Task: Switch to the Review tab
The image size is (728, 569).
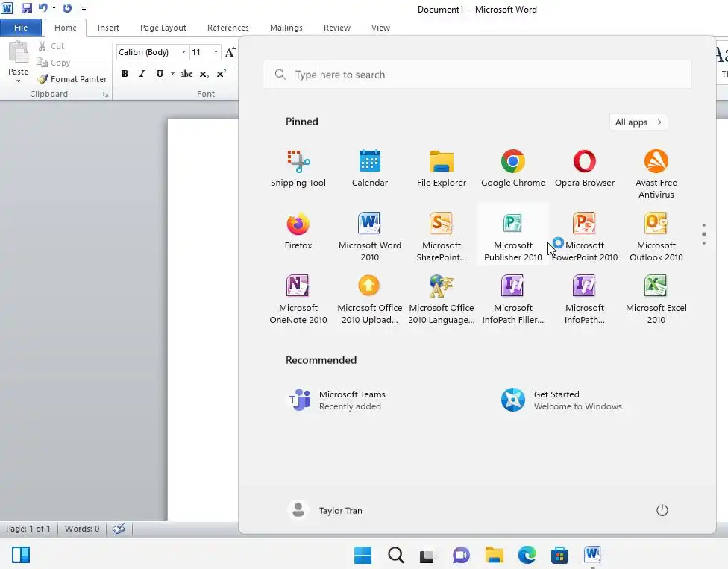Action: pyautogui.click(x=336, y=28)
